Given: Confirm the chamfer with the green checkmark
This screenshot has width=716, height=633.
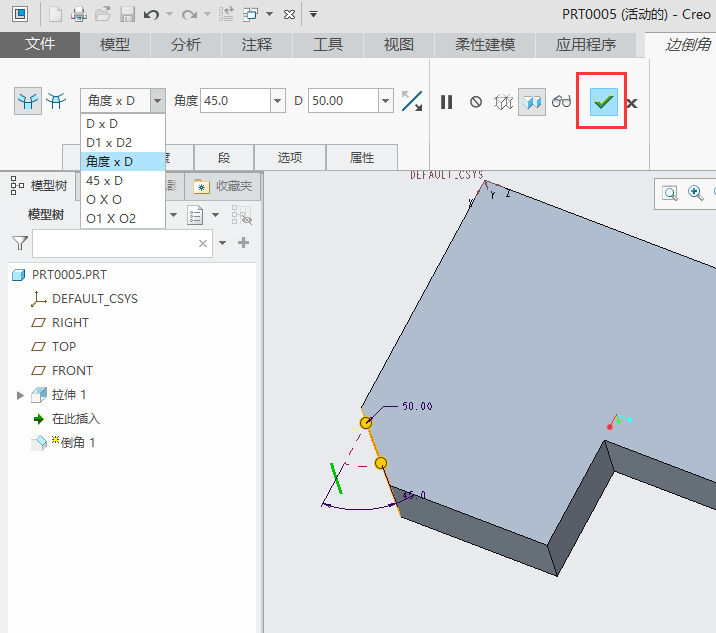Looking at the screenshot, I should click(x=603, y=102).
